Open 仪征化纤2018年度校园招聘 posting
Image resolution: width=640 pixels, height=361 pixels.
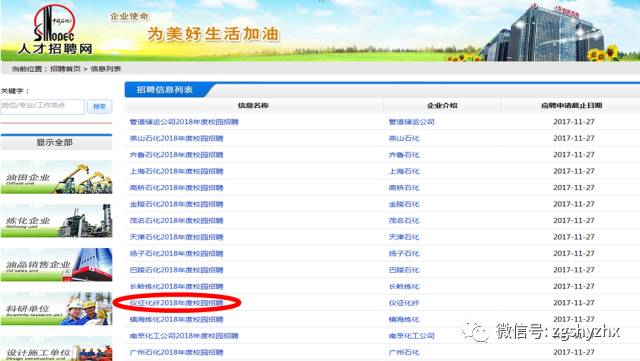pos(177,303)
